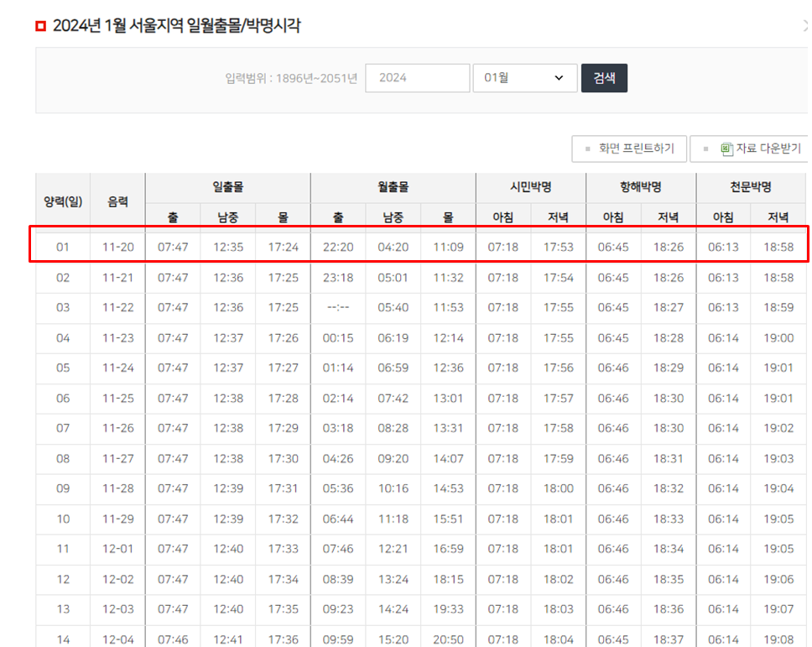Click the Excel icon on 자료 다운받기
Image resolution: width=812 pixels, height=647 pixels.
[x=726, y=149]
